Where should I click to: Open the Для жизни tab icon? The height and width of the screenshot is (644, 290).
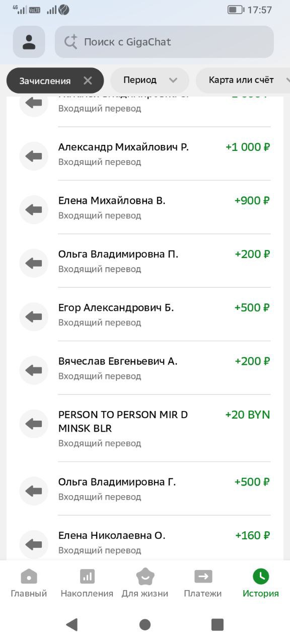[x=145, y=577]
